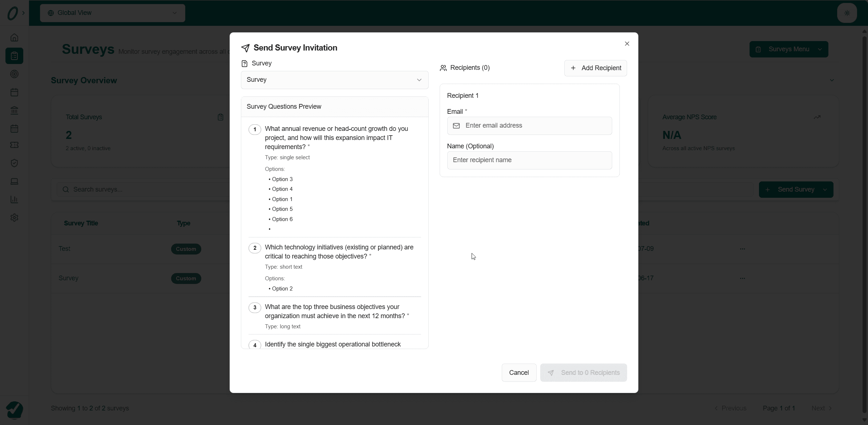Open the analytics bar-chart icon in sidebar

tap(14, 199)
